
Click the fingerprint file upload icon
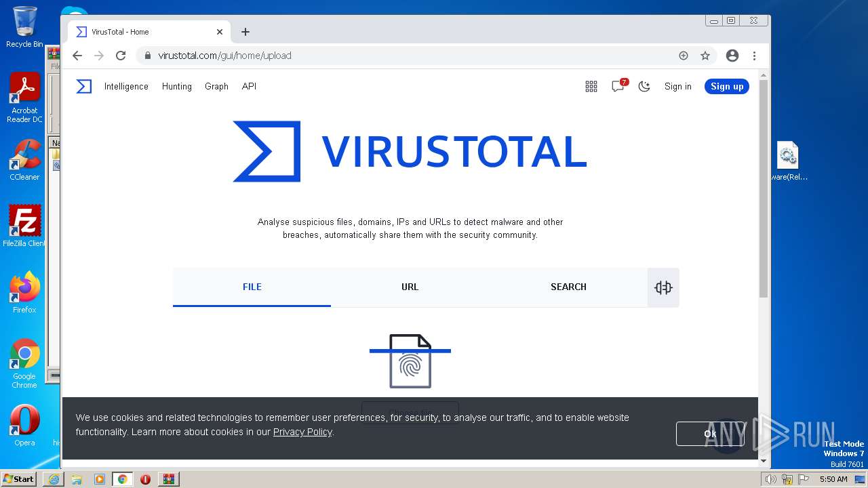tap(410, 361)
